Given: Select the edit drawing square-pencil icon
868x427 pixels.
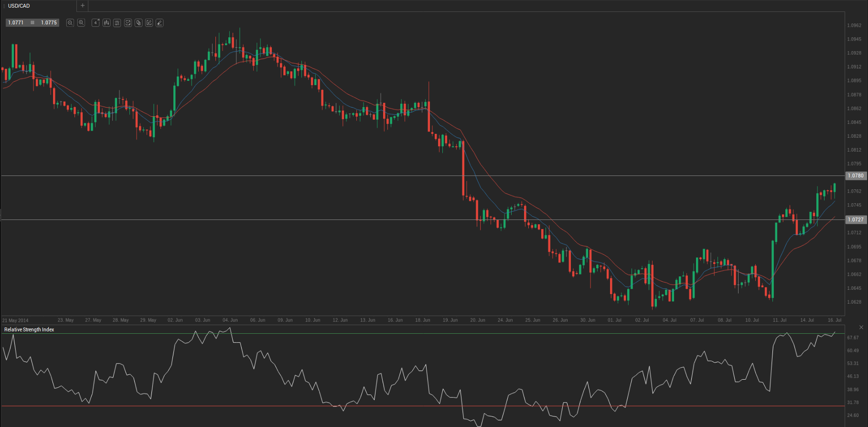Looking at the screenshot, I should [x=149, y=23].
